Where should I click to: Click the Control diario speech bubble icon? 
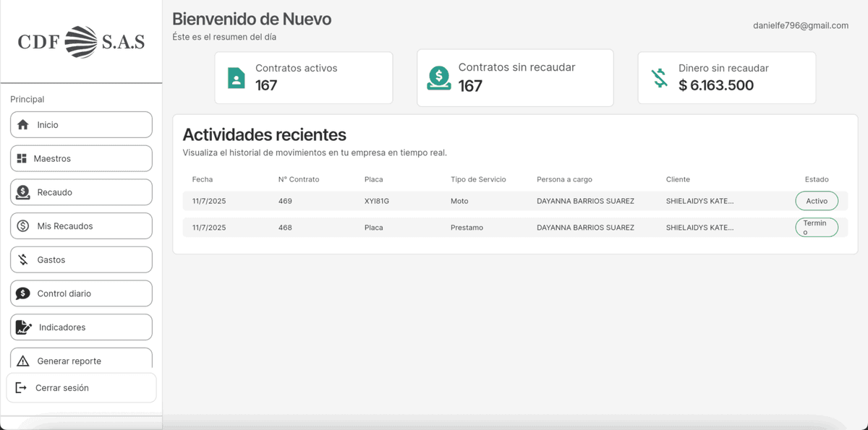pyautogui.click(x=23, y=293)
